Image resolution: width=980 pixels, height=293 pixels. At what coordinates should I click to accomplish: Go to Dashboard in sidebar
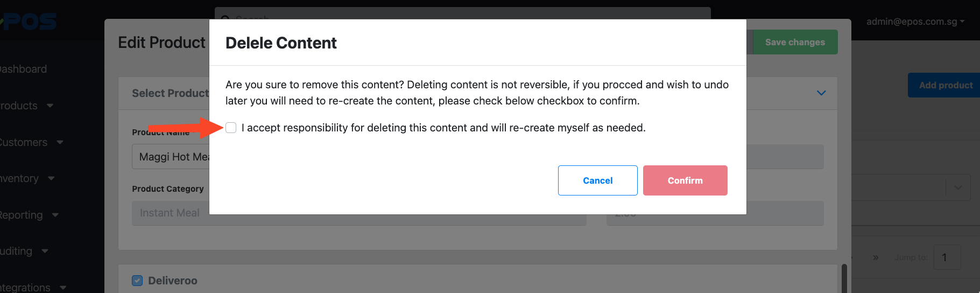(23, 69)
